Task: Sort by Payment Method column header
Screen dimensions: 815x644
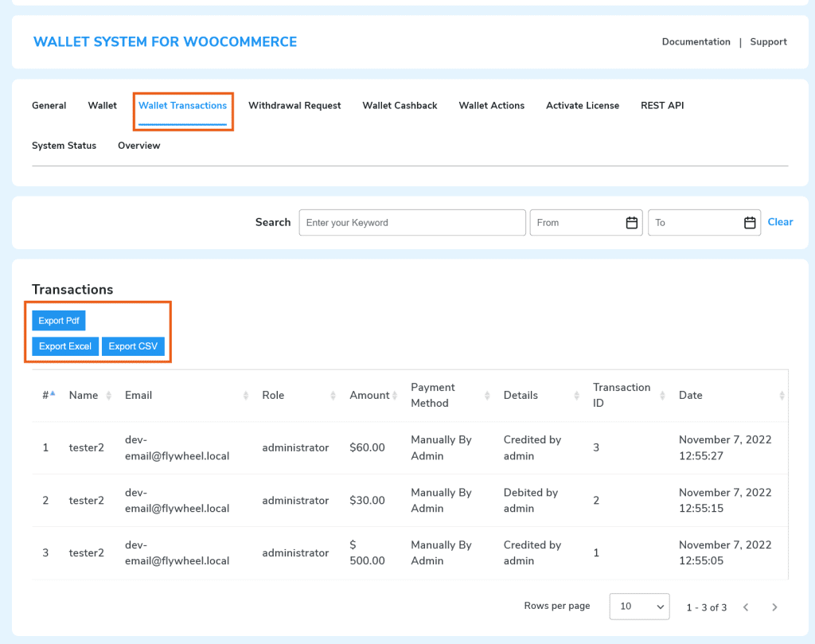Action: (x=433, y=395)
